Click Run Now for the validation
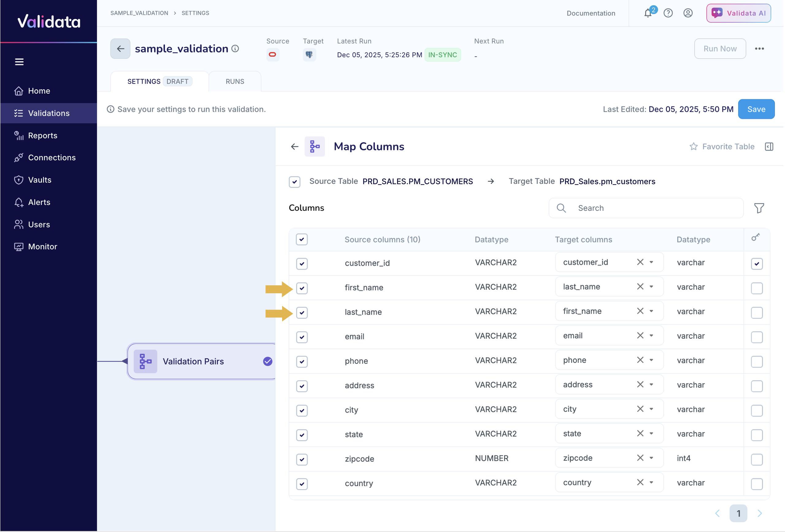The image size is (785, 532). (720, 49)
